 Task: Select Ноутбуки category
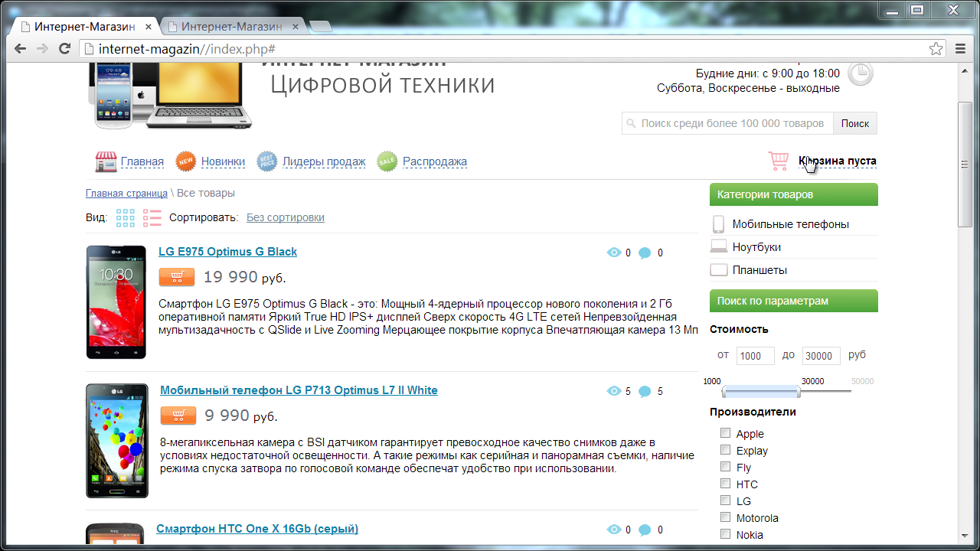pos(756,247)
